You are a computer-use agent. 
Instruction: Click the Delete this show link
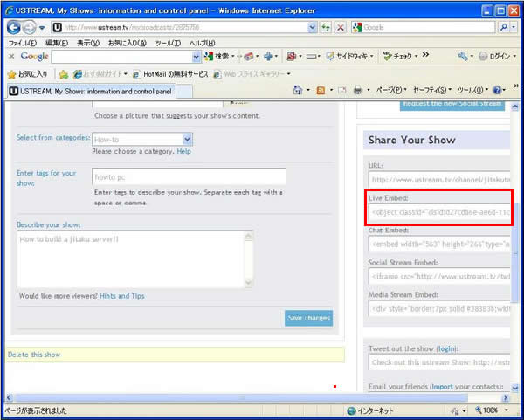(x=34, y=355)
